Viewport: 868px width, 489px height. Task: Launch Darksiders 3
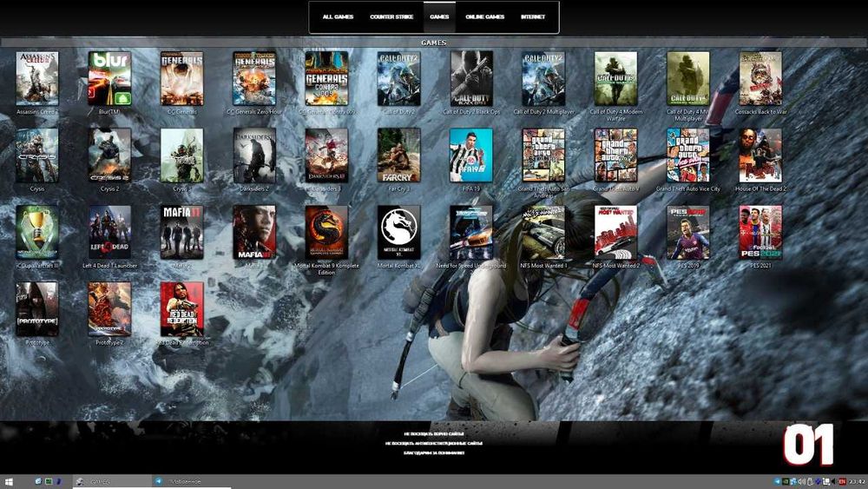pos(326,155)
